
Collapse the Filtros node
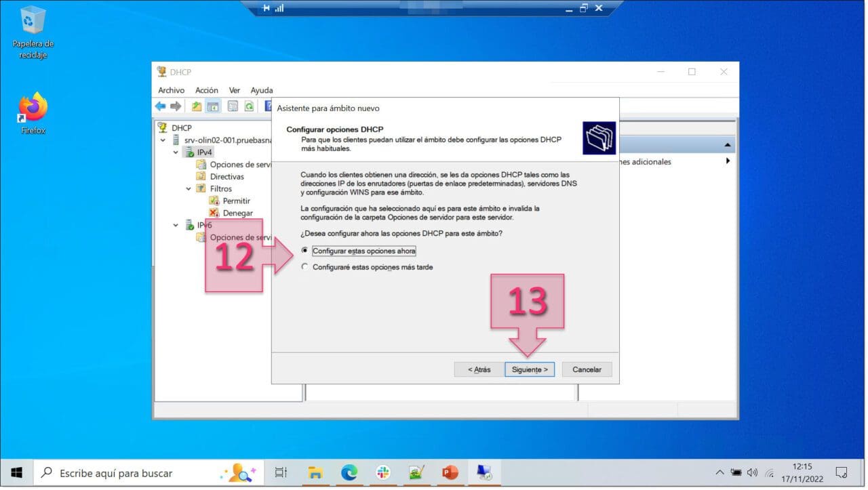(189, 188)
